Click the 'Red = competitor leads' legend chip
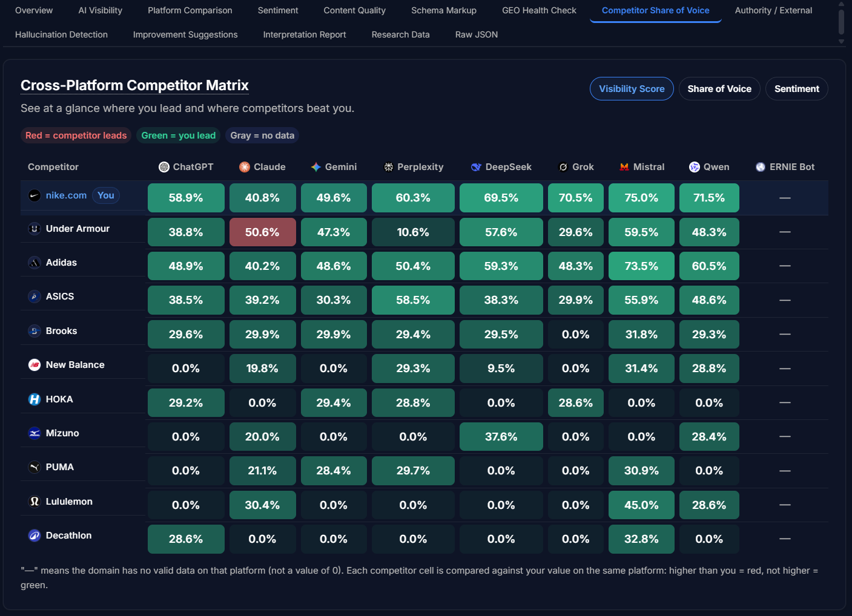The image size is (852, 616). [76, 136]
